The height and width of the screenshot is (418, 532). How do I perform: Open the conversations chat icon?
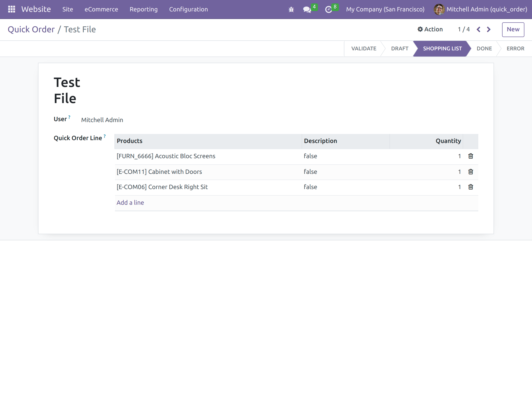[x=307, y=9]
